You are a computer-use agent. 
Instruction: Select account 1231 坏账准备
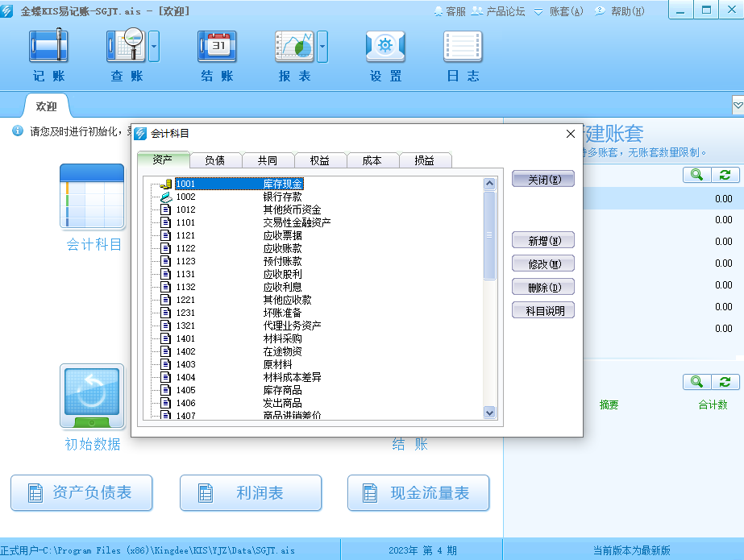(239, 313)
